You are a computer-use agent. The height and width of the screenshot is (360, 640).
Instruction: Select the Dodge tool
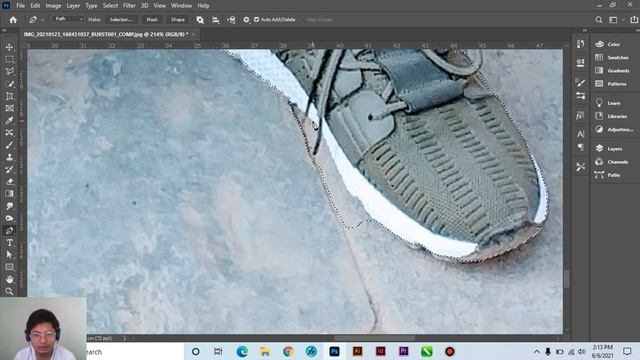(9, 218)
